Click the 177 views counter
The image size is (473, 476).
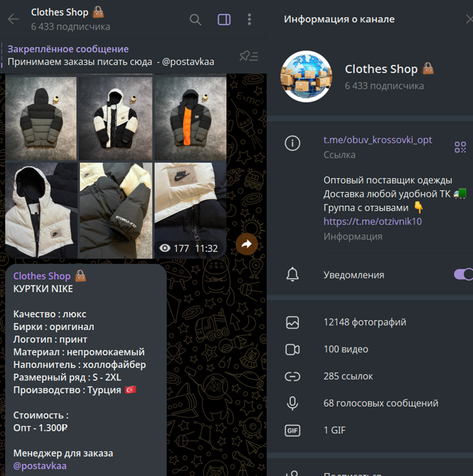[x=174, y=249]
